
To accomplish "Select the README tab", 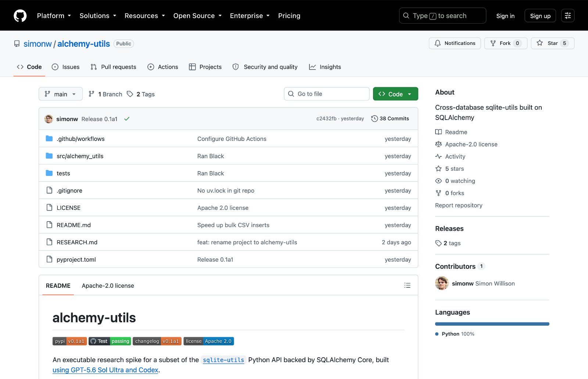I will (x=58, y=286).
